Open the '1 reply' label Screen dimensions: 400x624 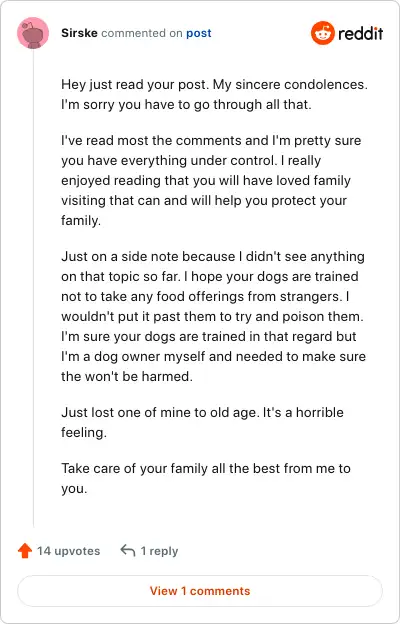coord(159,551)
